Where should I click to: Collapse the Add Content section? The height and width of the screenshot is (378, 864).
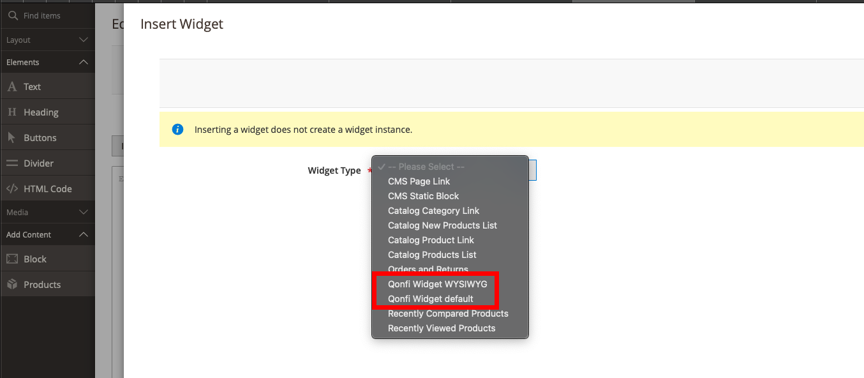(47, 235)
